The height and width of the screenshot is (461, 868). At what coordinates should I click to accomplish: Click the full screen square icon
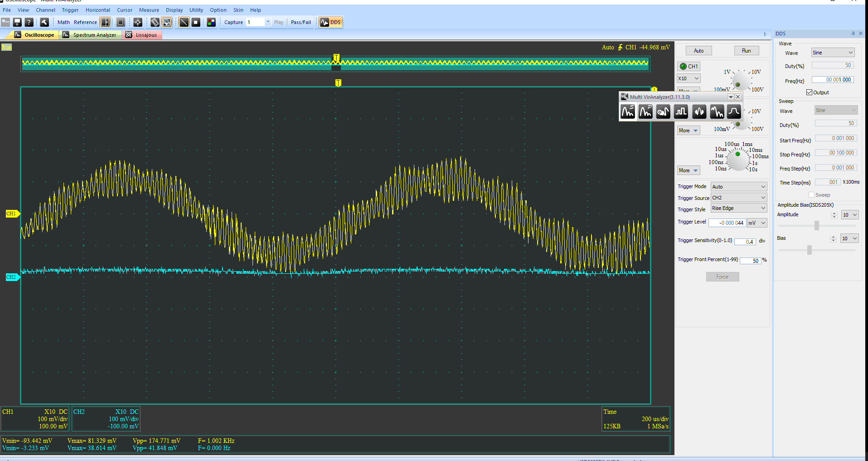point(121,22)
